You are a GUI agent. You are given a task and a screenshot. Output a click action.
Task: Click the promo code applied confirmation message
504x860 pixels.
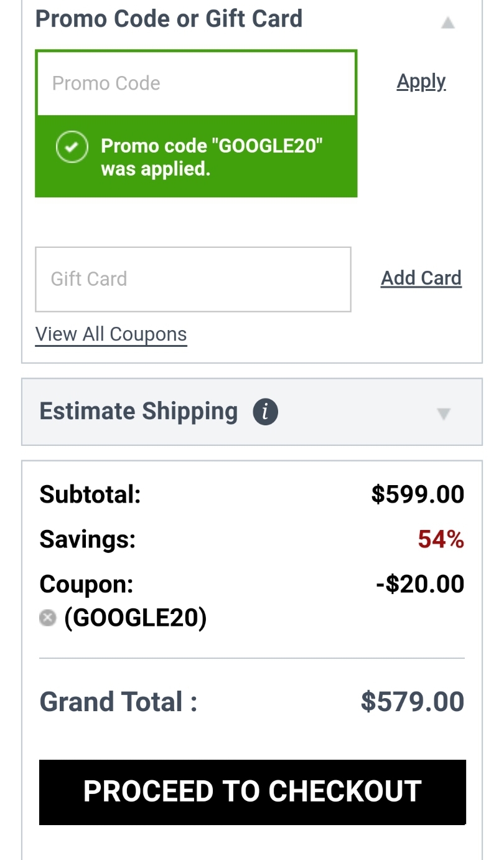coord(212,157)
